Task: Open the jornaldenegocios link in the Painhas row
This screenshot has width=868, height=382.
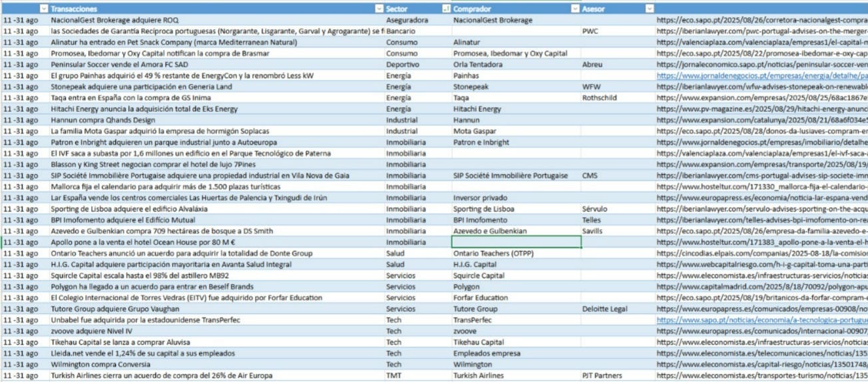Action: pyautogui.click(x=762, y=76)
